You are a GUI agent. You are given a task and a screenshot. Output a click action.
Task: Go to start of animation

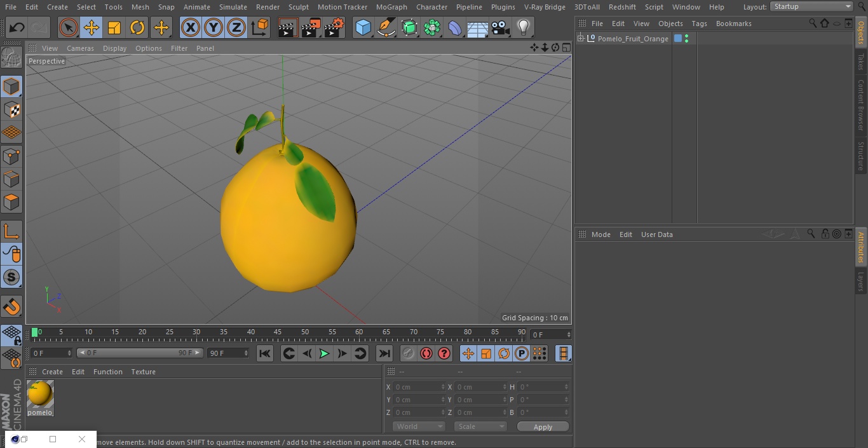(x=265, y=353)
